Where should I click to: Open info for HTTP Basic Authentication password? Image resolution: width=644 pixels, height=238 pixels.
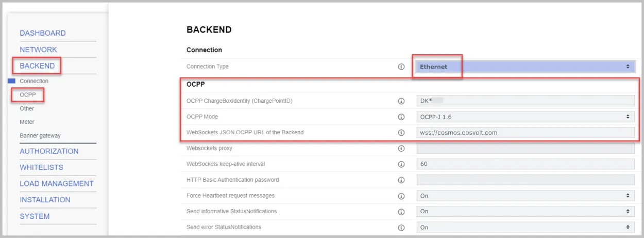(401, 180)
